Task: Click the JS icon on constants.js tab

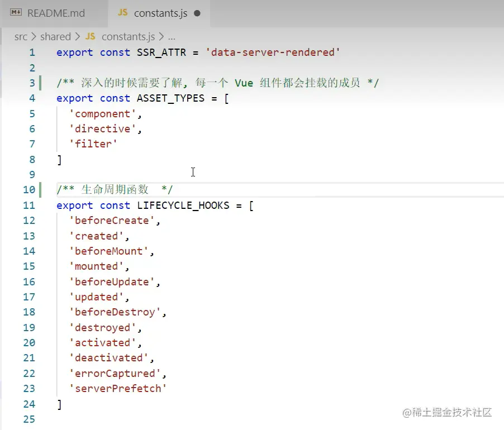Action: click(x=122, y=12)
